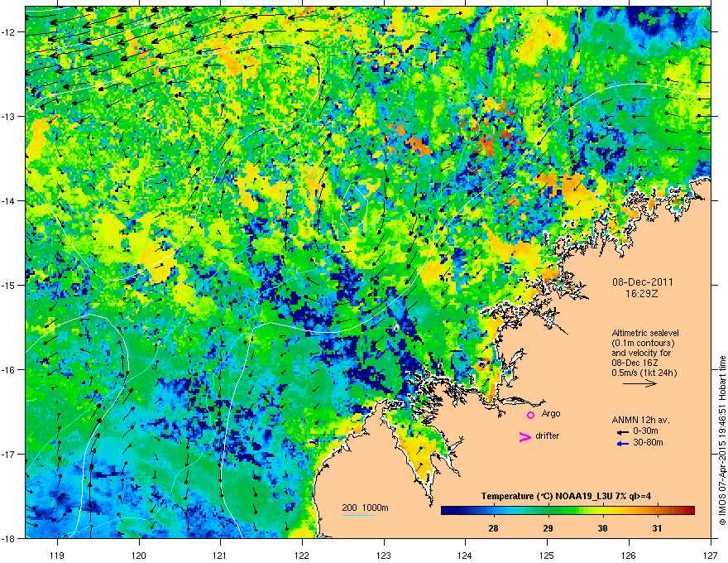Click latitude label -14 on left axis

[8, 201]
